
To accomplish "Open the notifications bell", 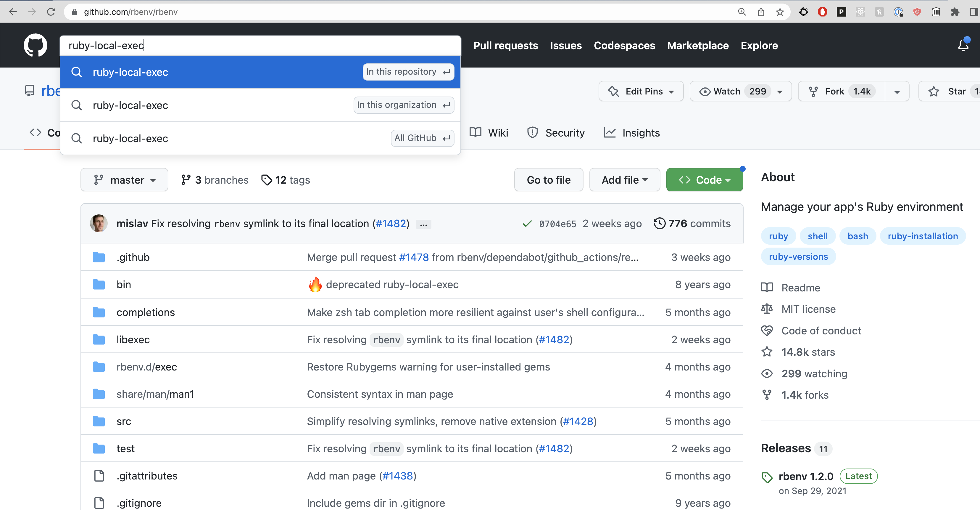I will pyautogui.click(x=963, y=45).
